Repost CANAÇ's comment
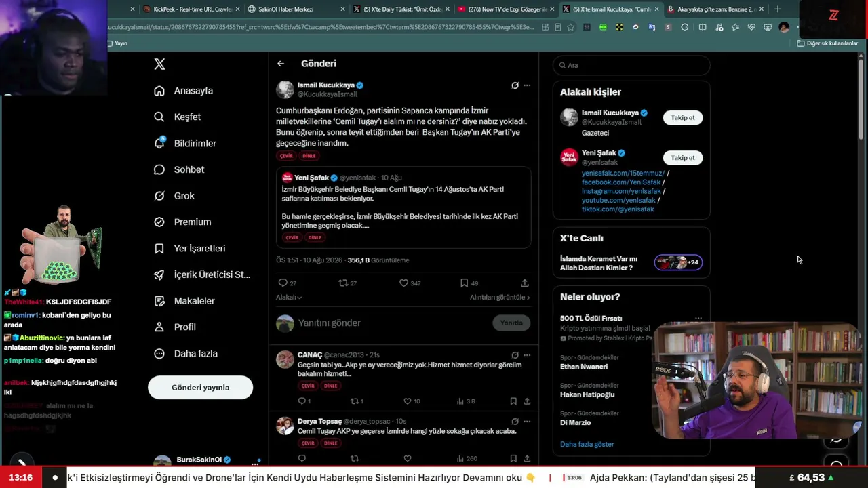The width and height of the screenshot is (868, 488). pos(357,401)
